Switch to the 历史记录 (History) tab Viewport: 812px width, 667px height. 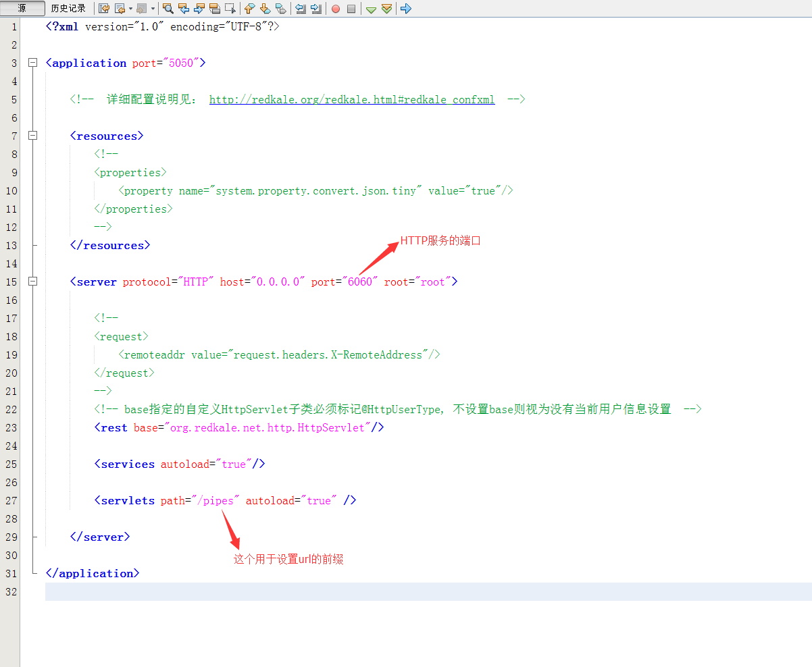68,9
